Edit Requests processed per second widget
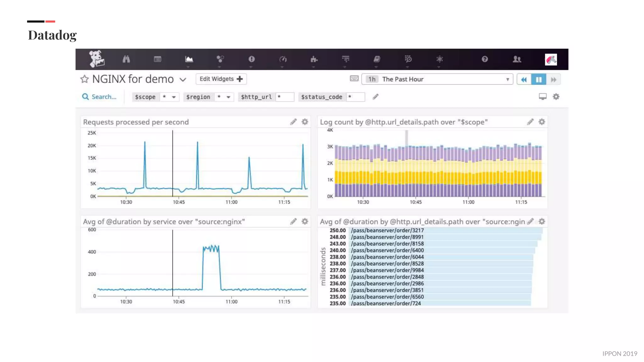 293,122
